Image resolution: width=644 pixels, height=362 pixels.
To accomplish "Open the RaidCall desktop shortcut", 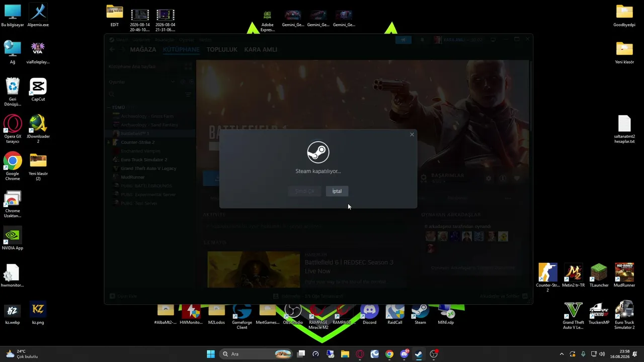I will [395, 314].
